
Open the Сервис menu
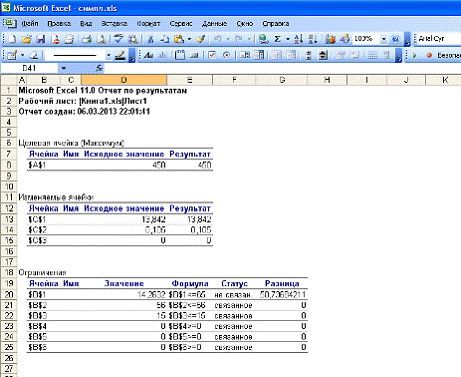[x=181, y=24]
